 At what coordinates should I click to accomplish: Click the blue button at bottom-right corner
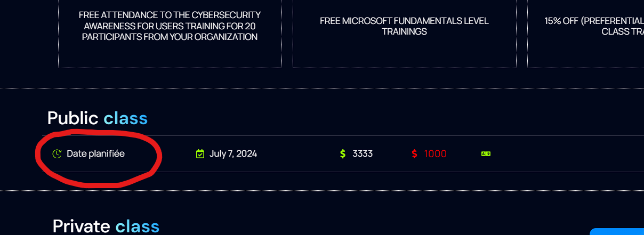pos(617,232)
